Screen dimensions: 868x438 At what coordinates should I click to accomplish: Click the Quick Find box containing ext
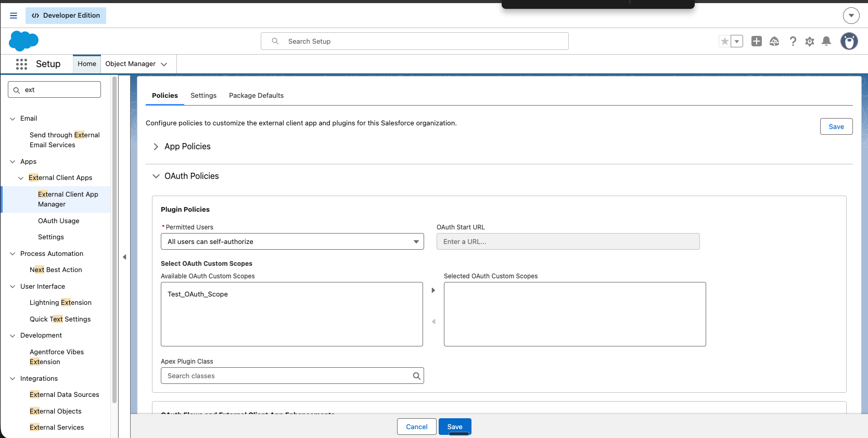tap(55, 89)
